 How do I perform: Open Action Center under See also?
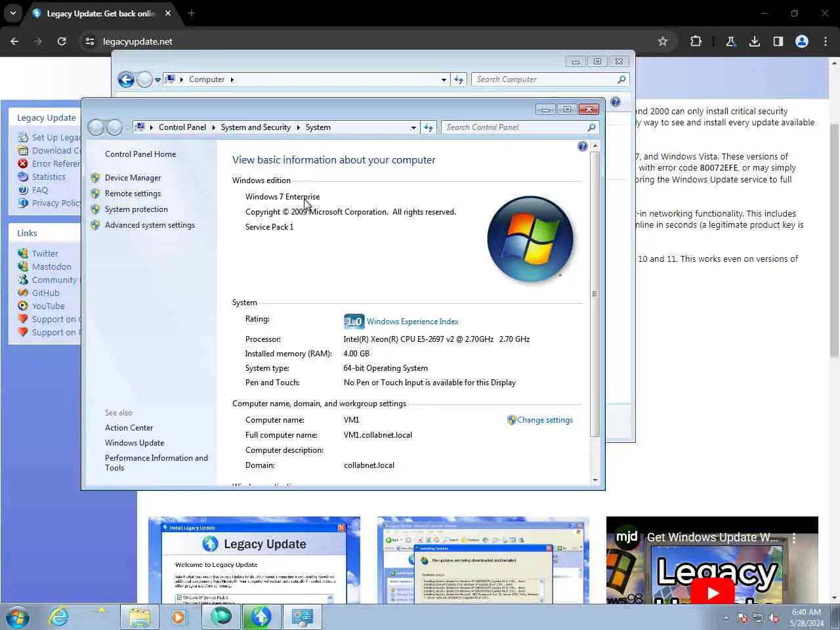point(129,428)
